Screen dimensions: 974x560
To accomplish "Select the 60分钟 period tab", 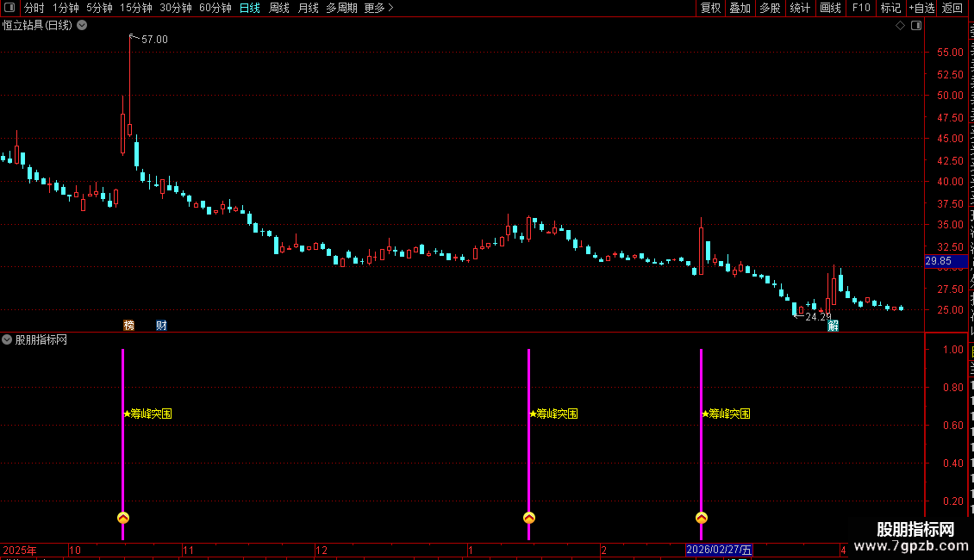I will [x=215, y=8].
